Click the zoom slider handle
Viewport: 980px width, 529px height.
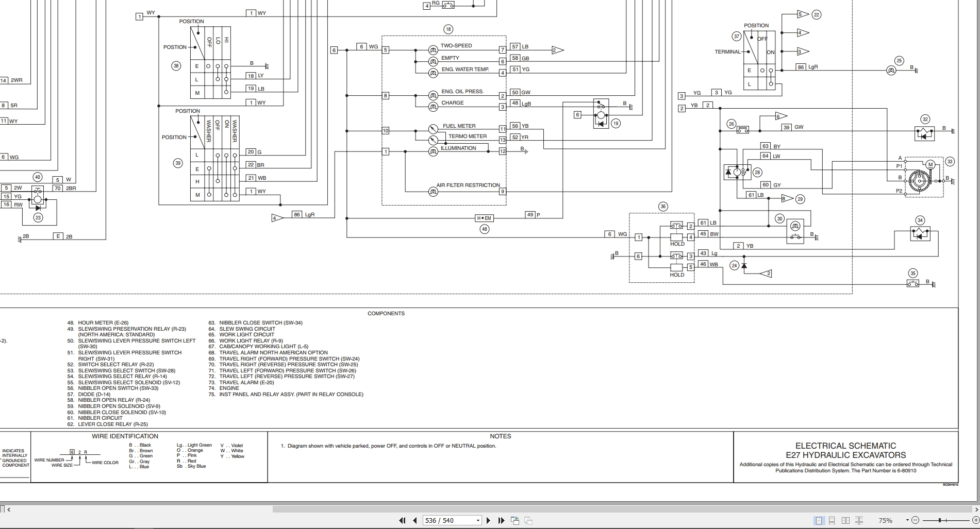940,520
